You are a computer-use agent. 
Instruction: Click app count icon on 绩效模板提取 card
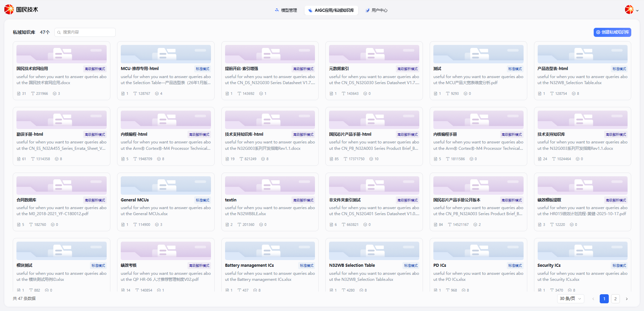pos(572,225)
